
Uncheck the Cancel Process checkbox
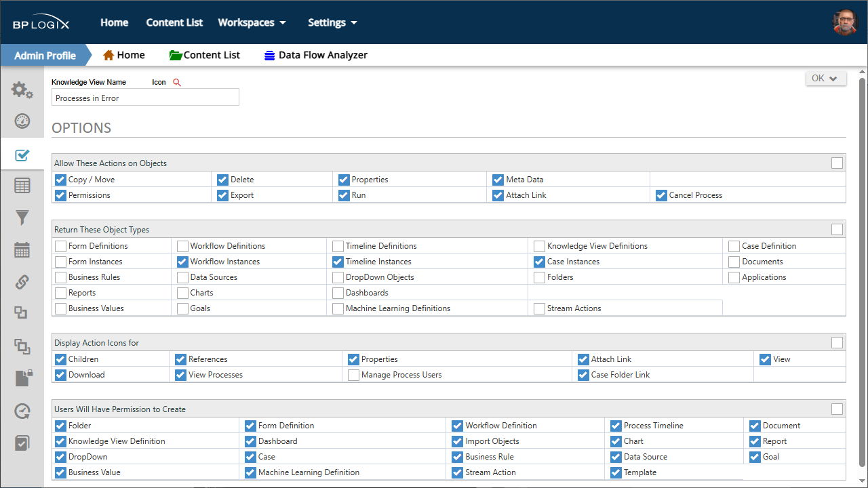(x=661, y=195)
